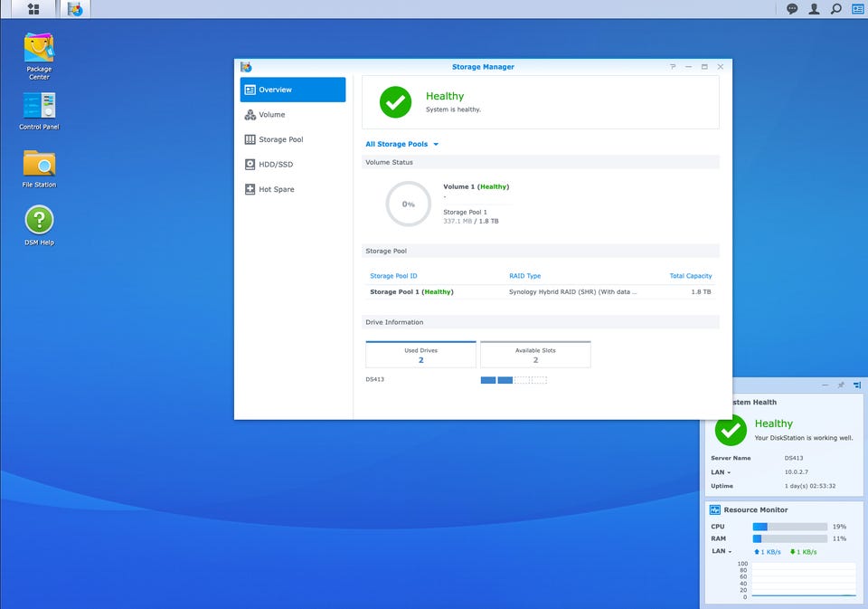This screenshot has width=868, height=609.
Task: Click the Volume 1 usage circle
Action: [x=409, y=204]
